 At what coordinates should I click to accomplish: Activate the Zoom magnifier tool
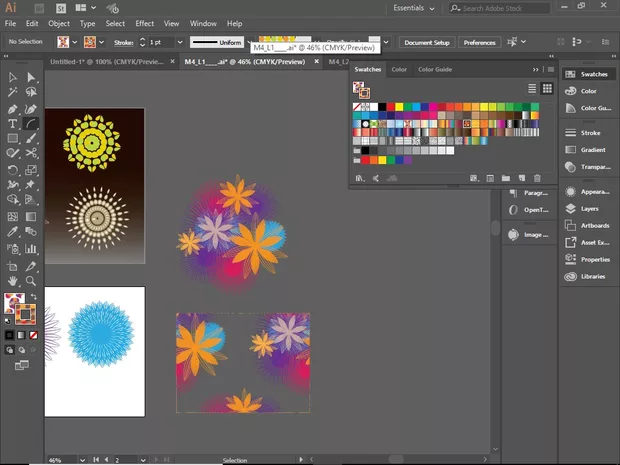[x=32, y=282]
